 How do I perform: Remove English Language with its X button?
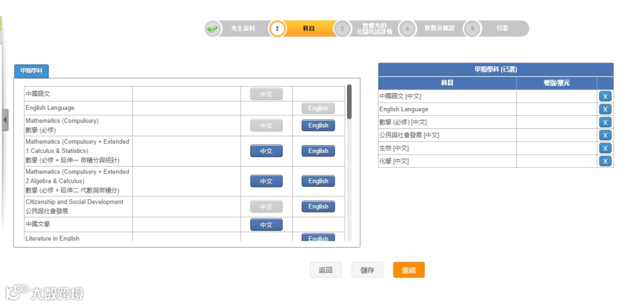pyautogui.click(x=605, y=109)
